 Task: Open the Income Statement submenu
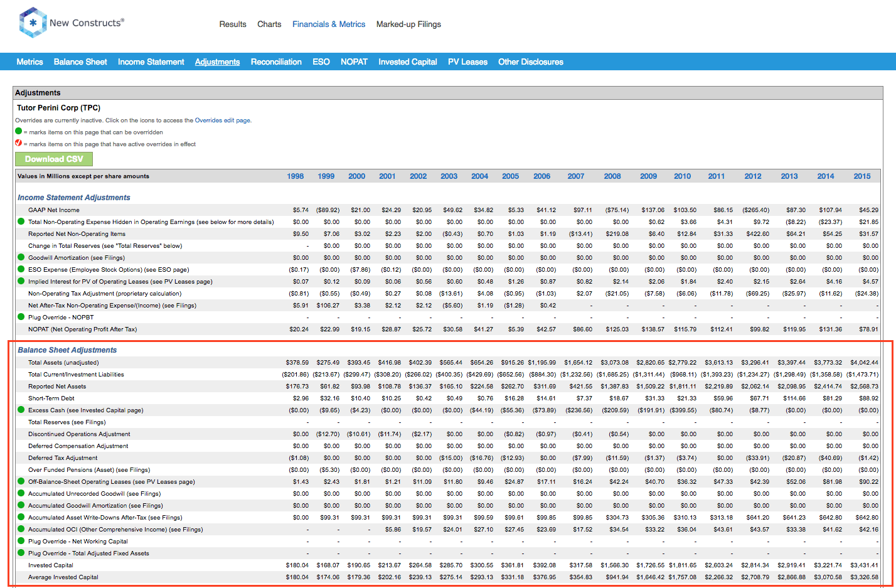coord(151,61)
